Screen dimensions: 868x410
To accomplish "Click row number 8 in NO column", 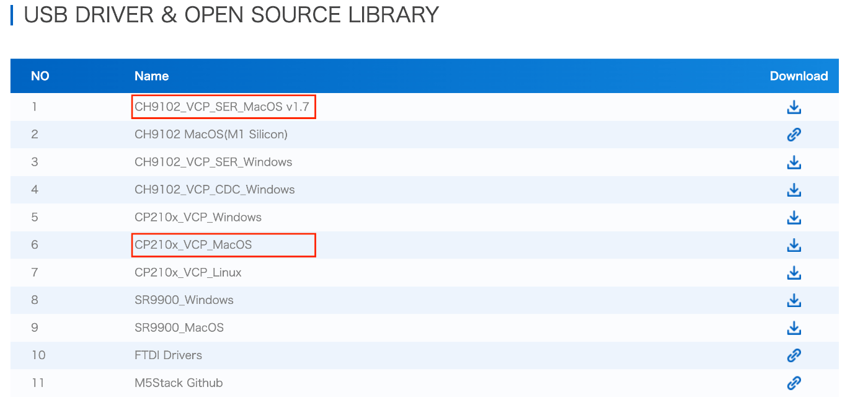I will click(35, 300).
